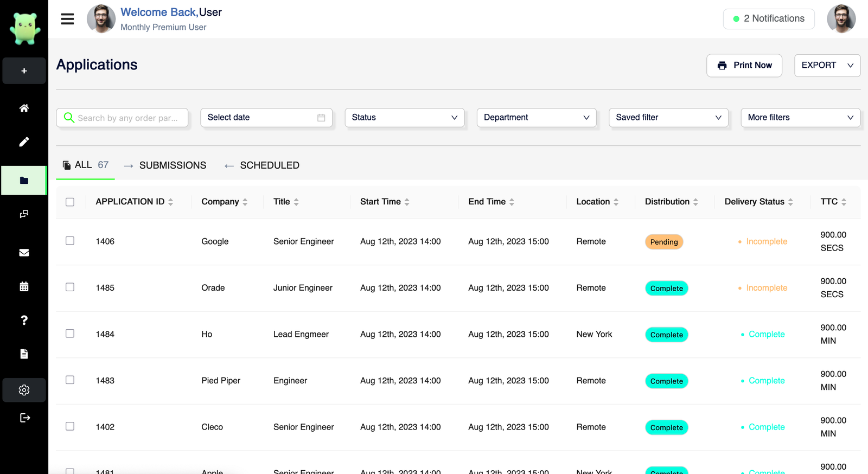Open the settings gear icon in sidebar
This screenshot has height=474, width=868.
[24, 390]
